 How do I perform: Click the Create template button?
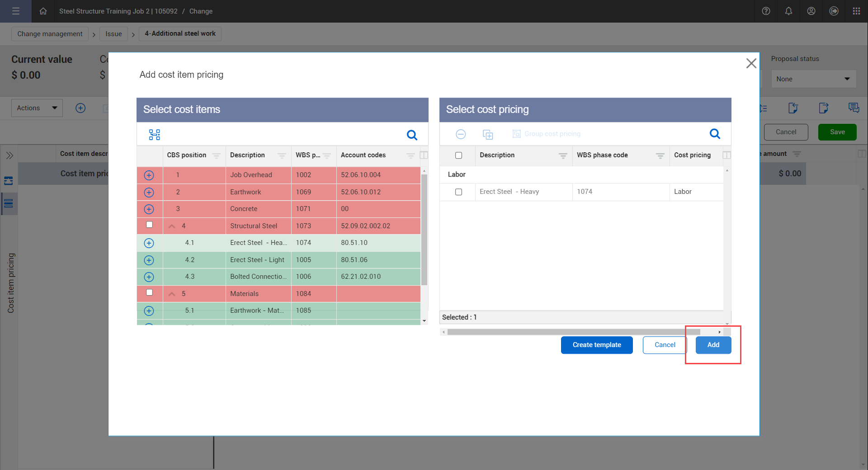tap(596, 345)
